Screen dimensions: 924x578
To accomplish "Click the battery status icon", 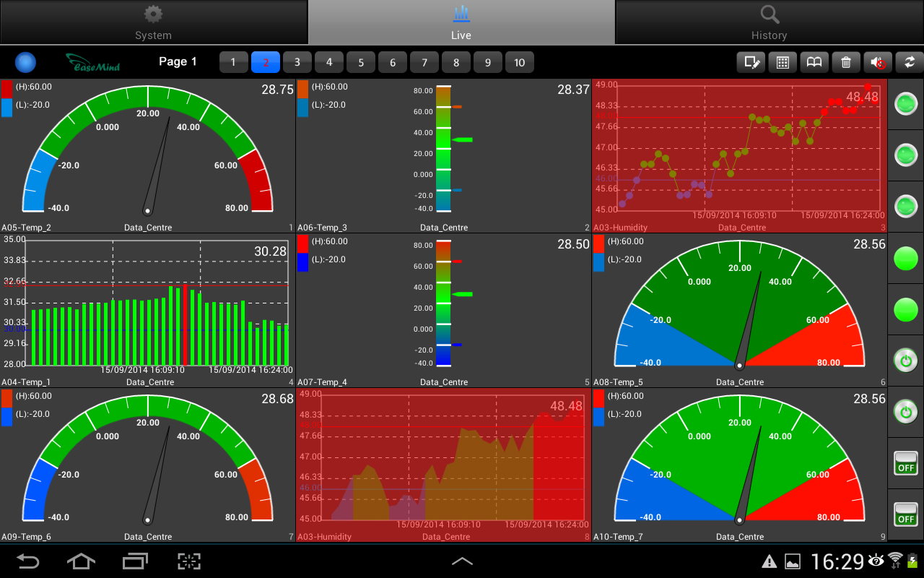I will pos(914,560).
